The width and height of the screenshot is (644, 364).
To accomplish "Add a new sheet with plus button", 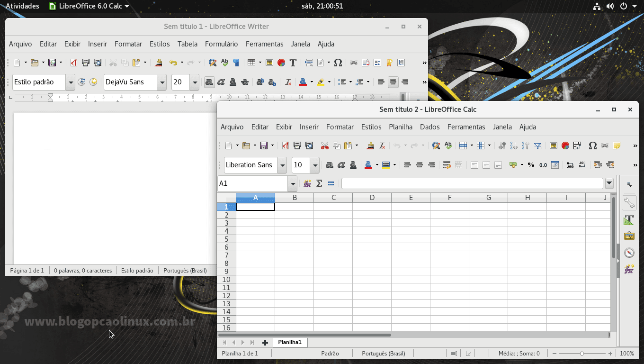I will pos(265,342).
